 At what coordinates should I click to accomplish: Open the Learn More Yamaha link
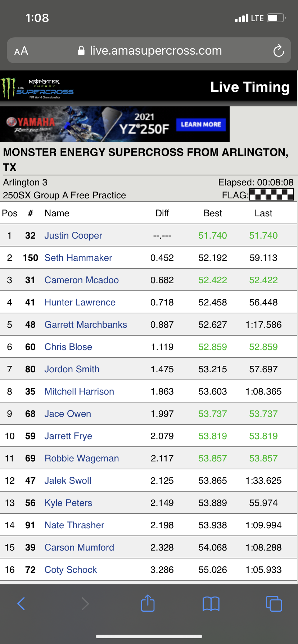pyautogui.click(x=200, y=124)
